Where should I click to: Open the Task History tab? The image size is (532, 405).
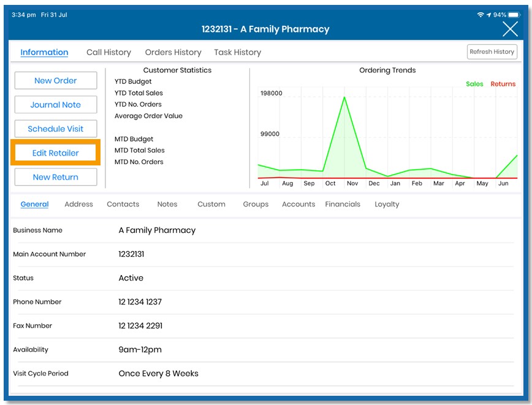coord(238,52)
